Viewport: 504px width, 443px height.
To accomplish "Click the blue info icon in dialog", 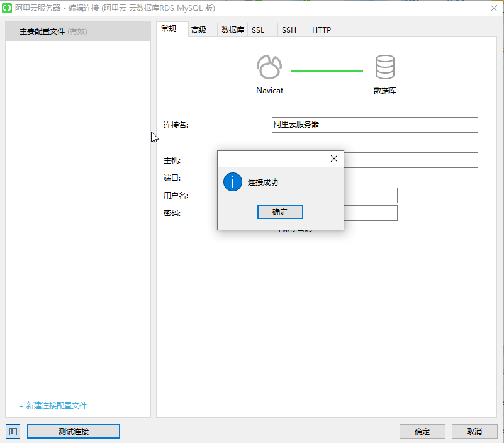I will click(233, 182).
